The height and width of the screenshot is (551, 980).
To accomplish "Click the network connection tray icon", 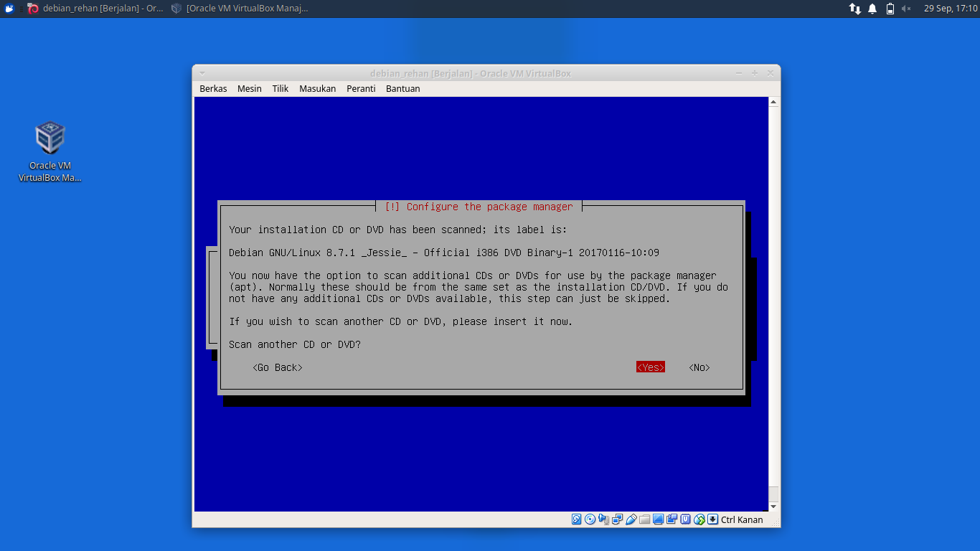I will (x=854, y=9).
